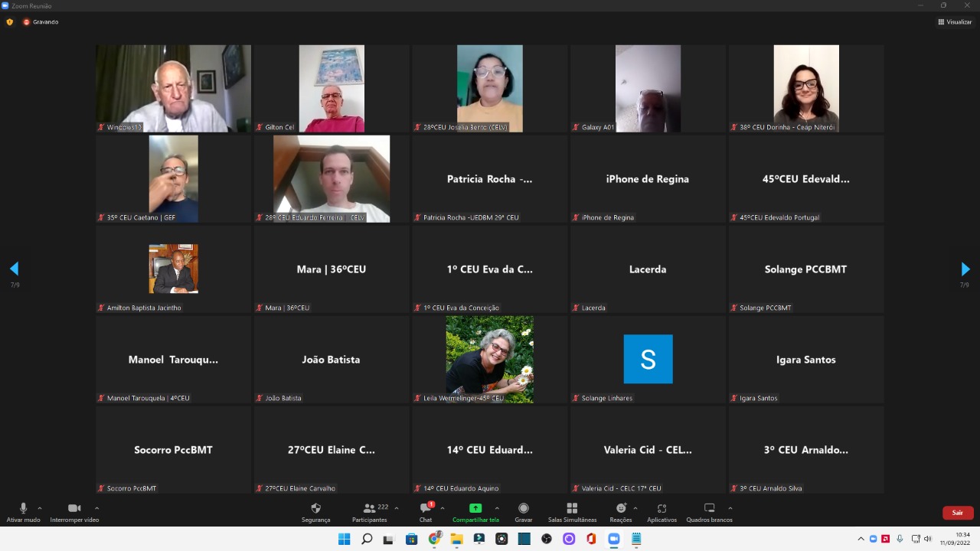Screen dimensions: 980x551
Task: Expand video options arrow beside Interromper vídeo
Action: pos(96,508)
